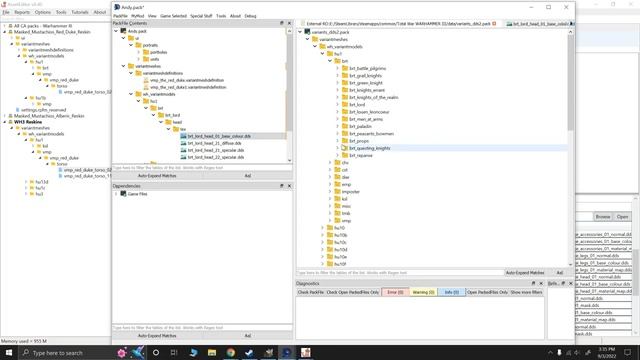This screenshot has height=360, width=640.
Task: Open the PackFile menu
Action: pyautogui.click(x=120, y=16)
